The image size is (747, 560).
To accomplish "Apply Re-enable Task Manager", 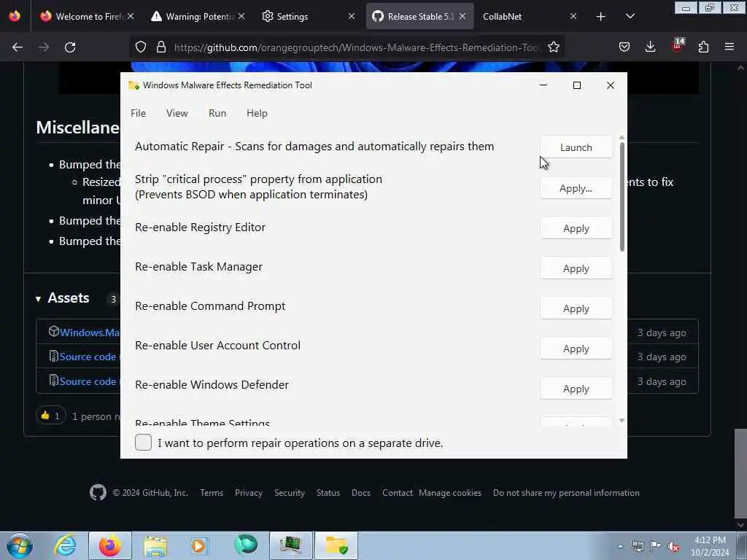I will click(576, 268).
